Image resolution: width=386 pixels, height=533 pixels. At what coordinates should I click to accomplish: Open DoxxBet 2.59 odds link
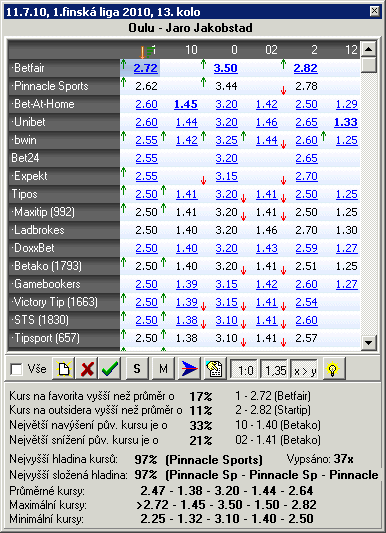point(306,248)
